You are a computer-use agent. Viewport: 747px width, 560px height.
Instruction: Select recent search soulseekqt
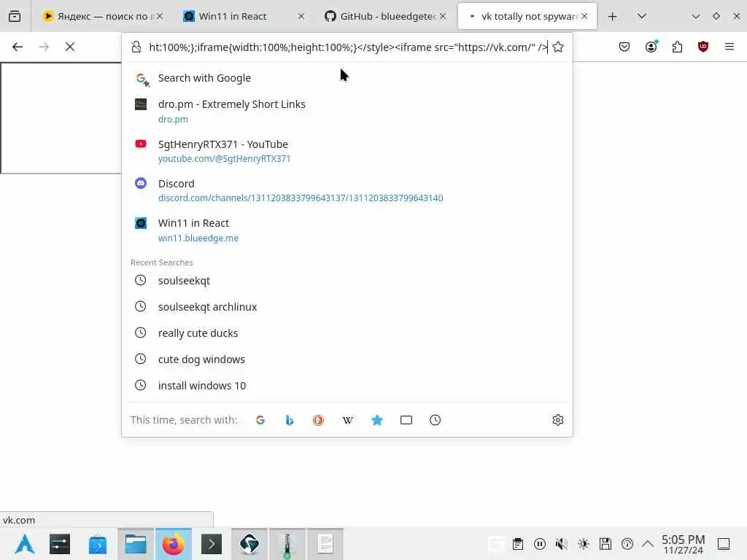coord(347,281)
